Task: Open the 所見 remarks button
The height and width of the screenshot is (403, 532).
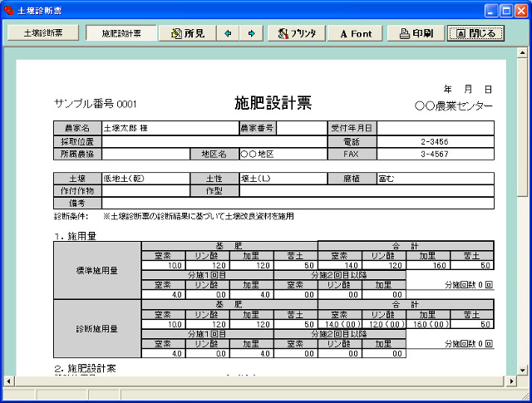Action: [187, 33]
